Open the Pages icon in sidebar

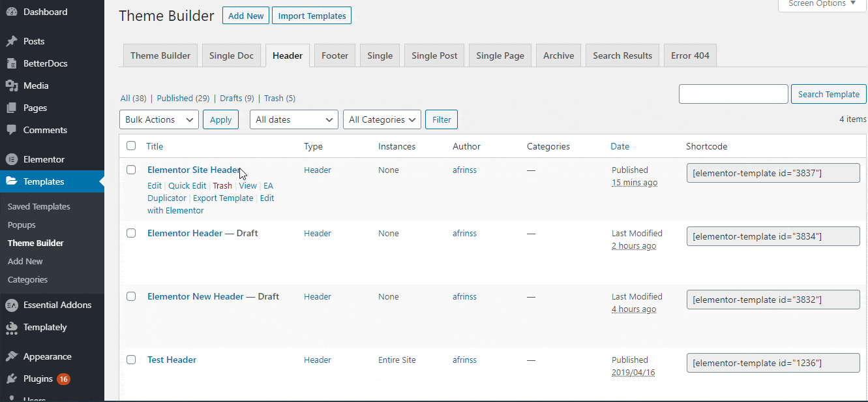click(x=12, y=108)
